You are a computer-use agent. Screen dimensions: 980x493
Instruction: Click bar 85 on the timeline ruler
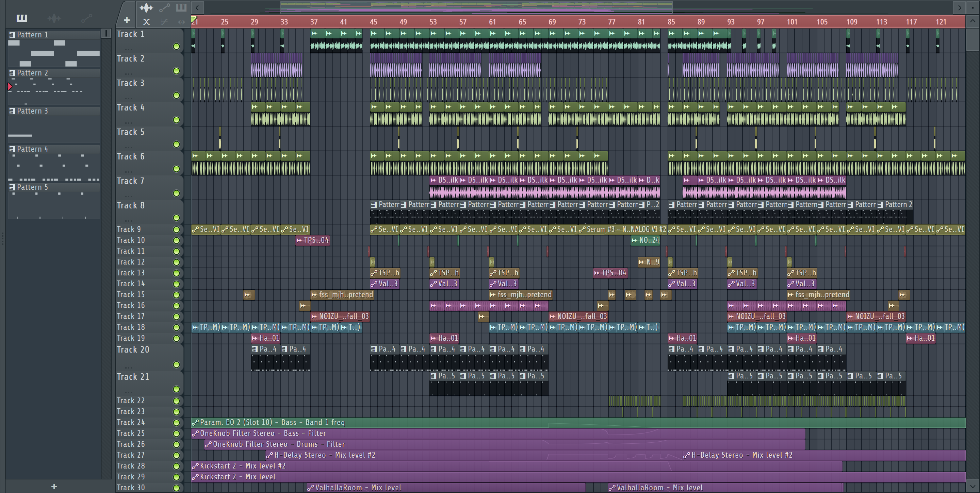(x=671, y=22)
